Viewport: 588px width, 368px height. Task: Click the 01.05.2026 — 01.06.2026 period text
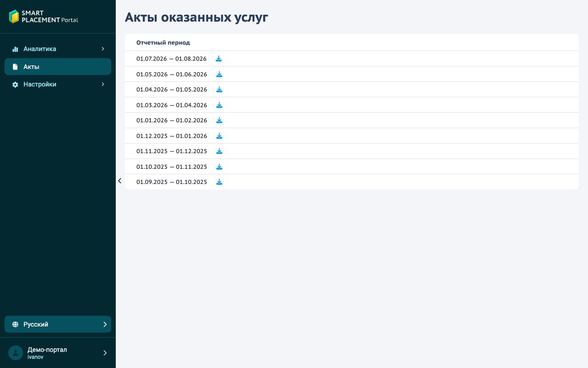(172, 75)
